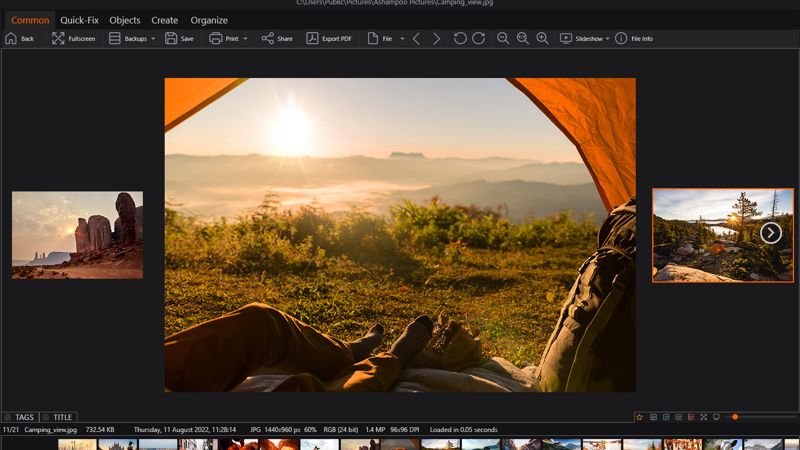Click the circled next arrow on right preview
Viewport: 800px width, 450px height.
[x=770, y=233]
